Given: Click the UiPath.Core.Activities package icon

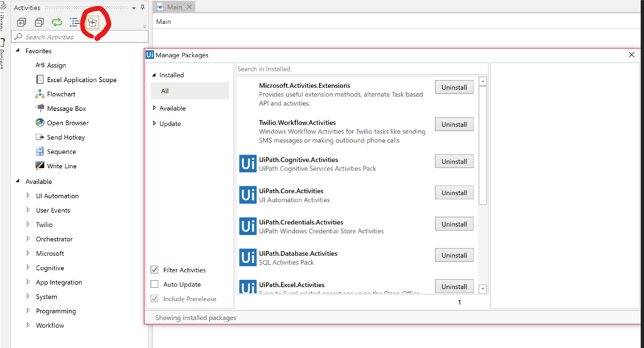Looking at the screenshot, I should click(248, 194).
